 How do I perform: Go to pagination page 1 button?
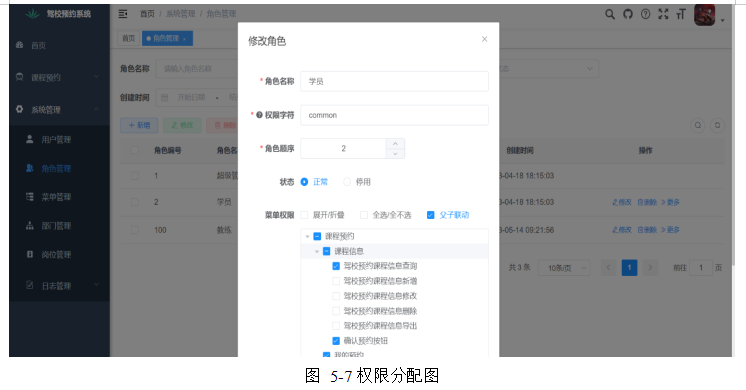pos(629,268)
